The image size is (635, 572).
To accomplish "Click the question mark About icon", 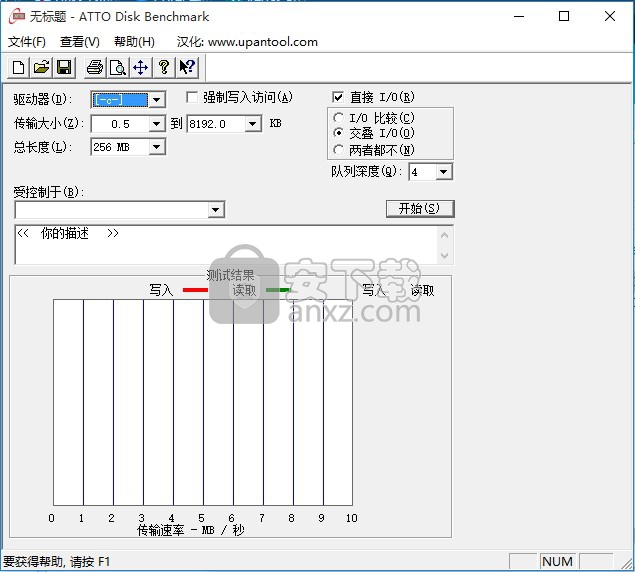I will 164,67.
